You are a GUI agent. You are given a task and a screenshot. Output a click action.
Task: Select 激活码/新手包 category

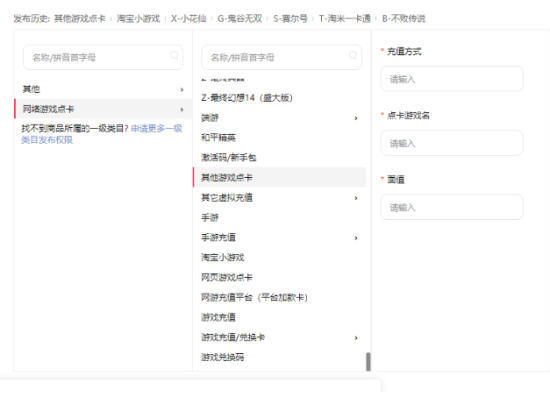[229, 158]
